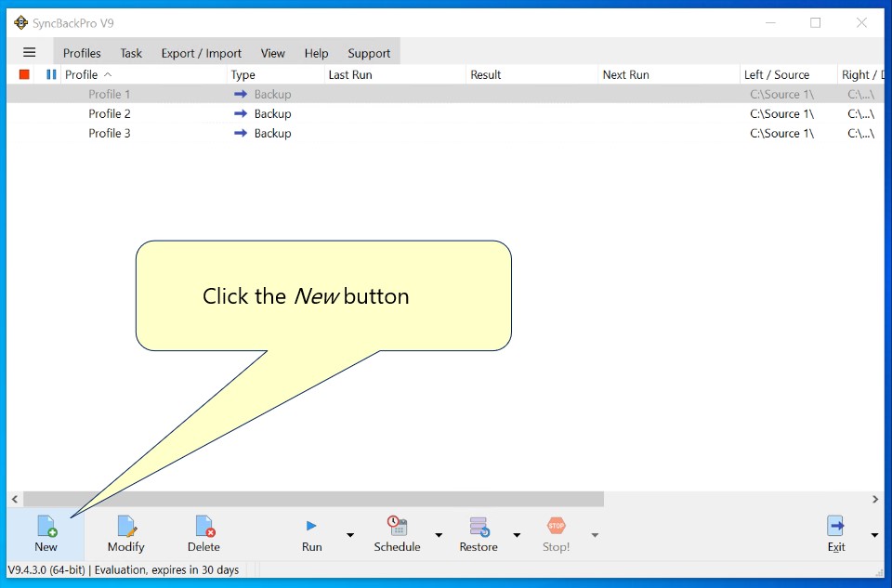Select Profile 3 in the list
This screenshot has width=892, height=588.
coord(110,133)
